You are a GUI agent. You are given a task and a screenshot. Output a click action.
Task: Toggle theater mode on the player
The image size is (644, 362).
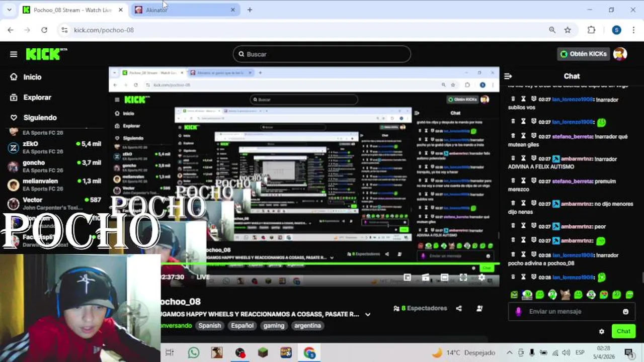pos(444,277)
